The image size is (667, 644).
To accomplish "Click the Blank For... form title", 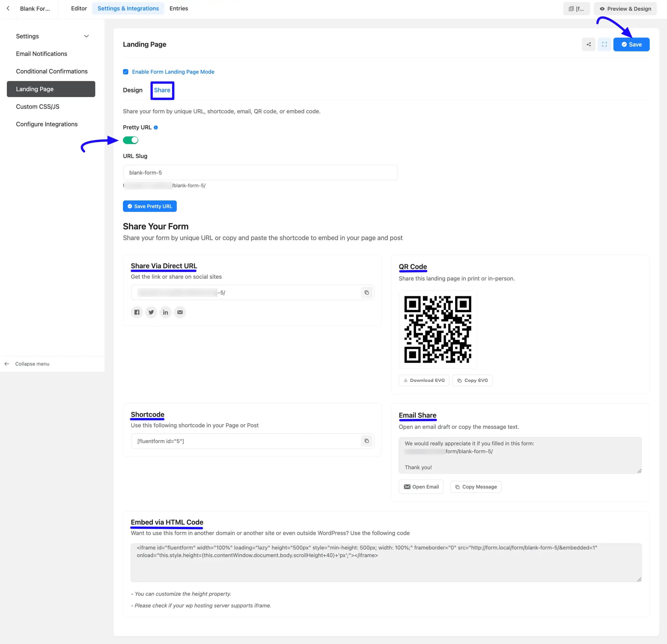I will point(35,9).
